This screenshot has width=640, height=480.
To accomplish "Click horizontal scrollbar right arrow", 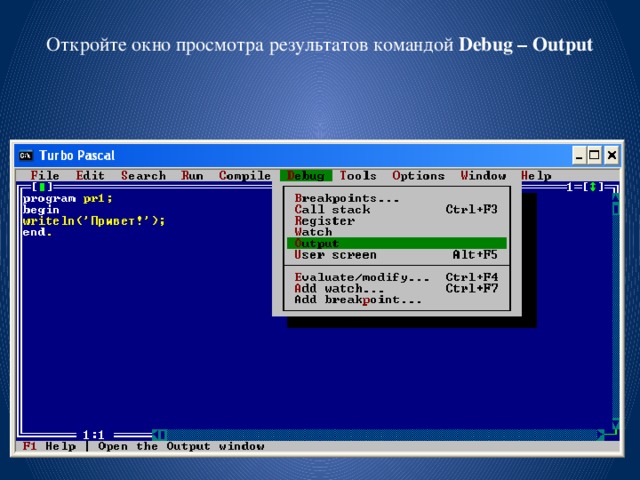I will pyautogui.click(x=600, y=435).
